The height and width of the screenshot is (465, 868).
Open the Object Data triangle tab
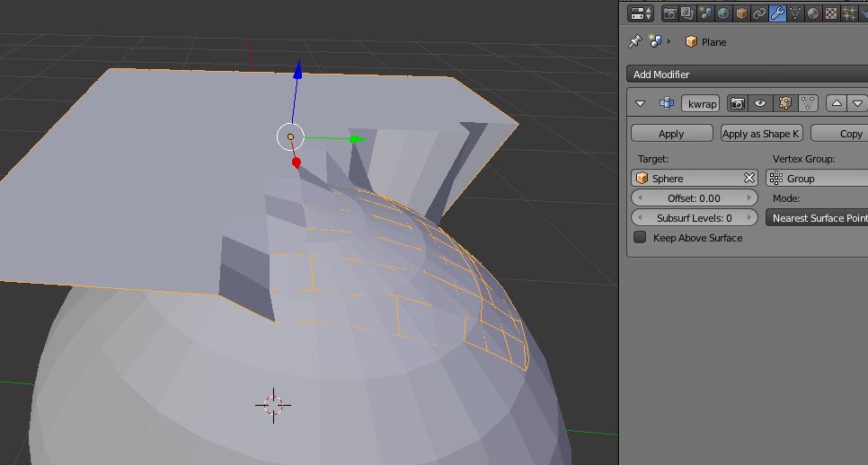795,13
